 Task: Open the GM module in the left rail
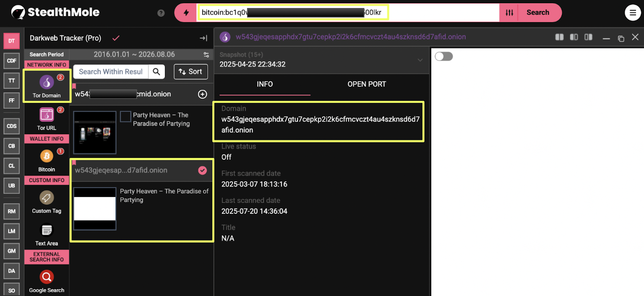point(12,251)
